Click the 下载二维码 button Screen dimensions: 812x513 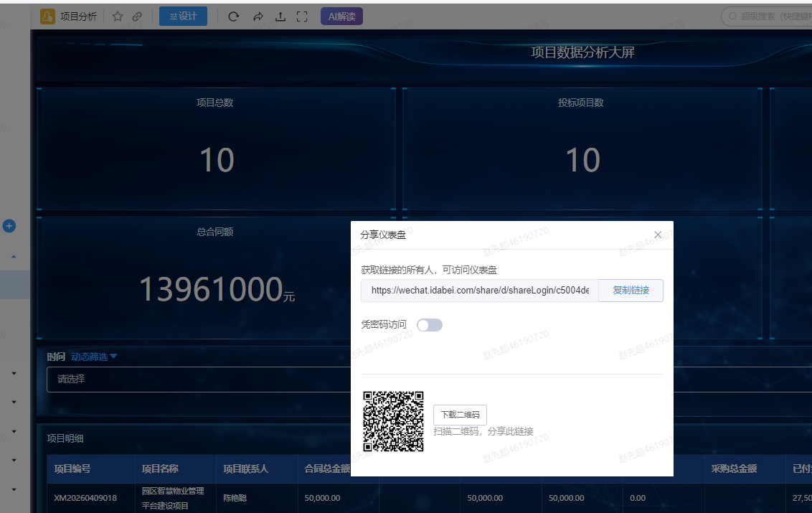[x=460, y=415]
